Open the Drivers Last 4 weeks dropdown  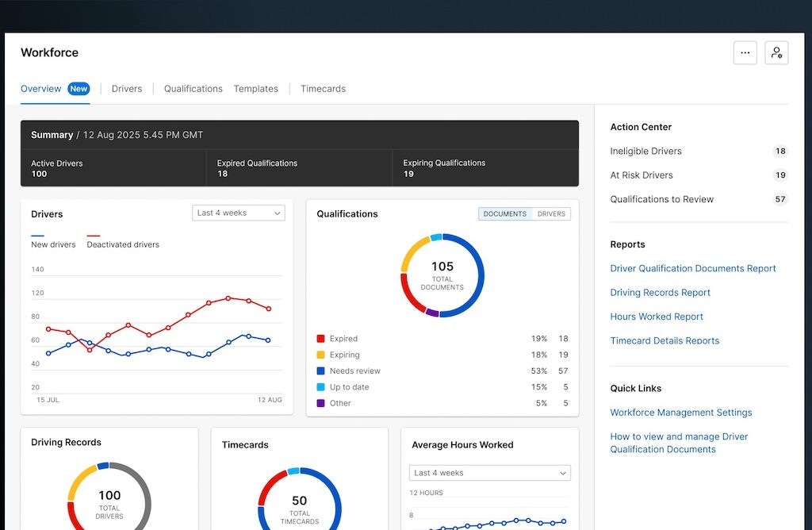tap(238, 213)
